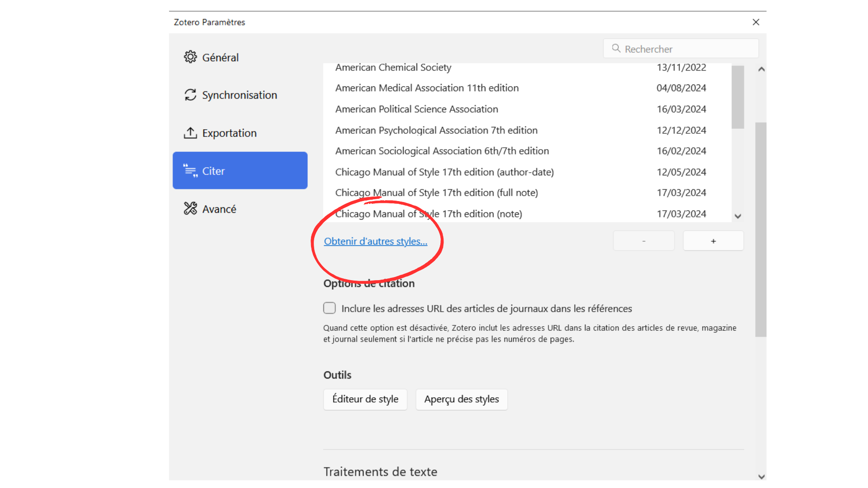Screen dimensions: 868x488
Task: Open the Obtenir d'autres styles link
Action: (375, 241)
